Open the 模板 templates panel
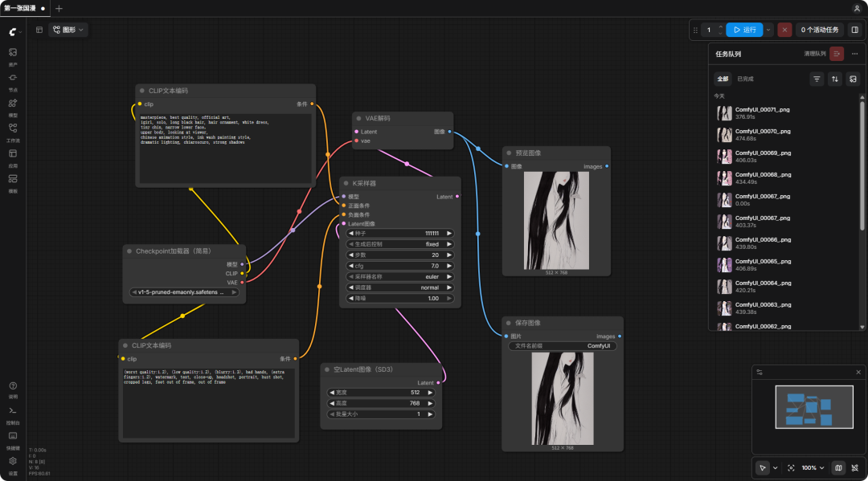Image resolution: width=868 pixels, height=481 pixels. tap(13, 183)
